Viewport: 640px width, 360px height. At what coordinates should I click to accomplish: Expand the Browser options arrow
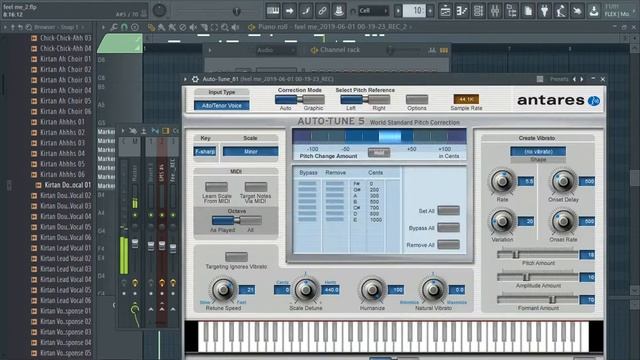[5, 27]
